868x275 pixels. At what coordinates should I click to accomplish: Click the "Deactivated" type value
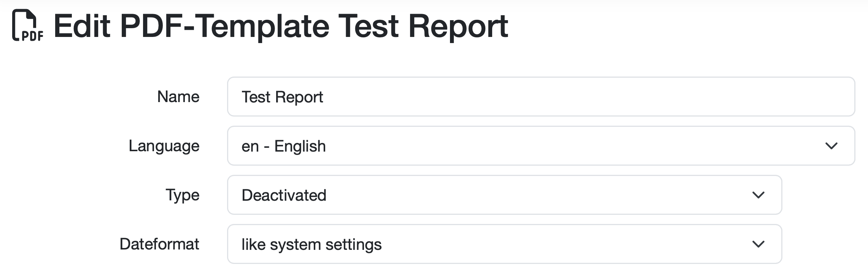tap(284, 195)
